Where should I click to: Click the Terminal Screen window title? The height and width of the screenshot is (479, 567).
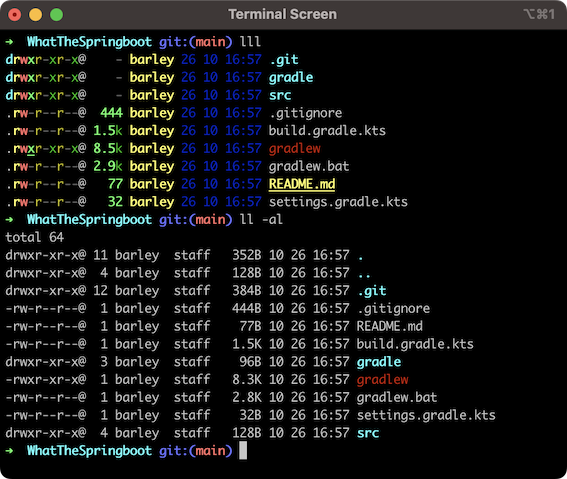[282, 14]
